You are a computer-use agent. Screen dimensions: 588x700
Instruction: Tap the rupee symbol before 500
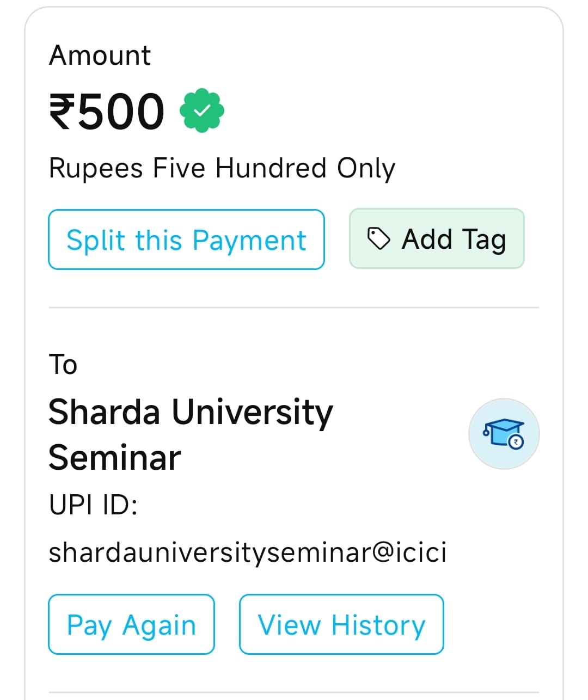tap(62, 112)
